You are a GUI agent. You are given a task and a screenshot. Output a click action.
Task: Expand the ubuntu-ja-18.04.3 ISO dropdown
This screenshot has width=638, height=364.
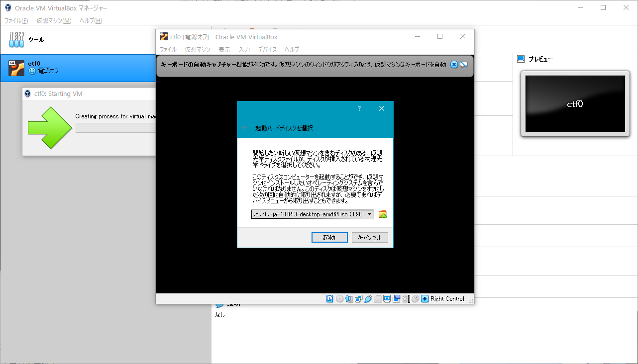click(312, 214)
